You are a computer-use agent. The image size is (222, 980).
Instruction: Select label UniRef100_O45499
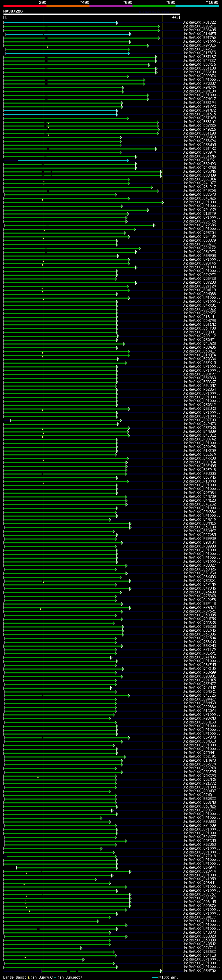tap(199, 592)
